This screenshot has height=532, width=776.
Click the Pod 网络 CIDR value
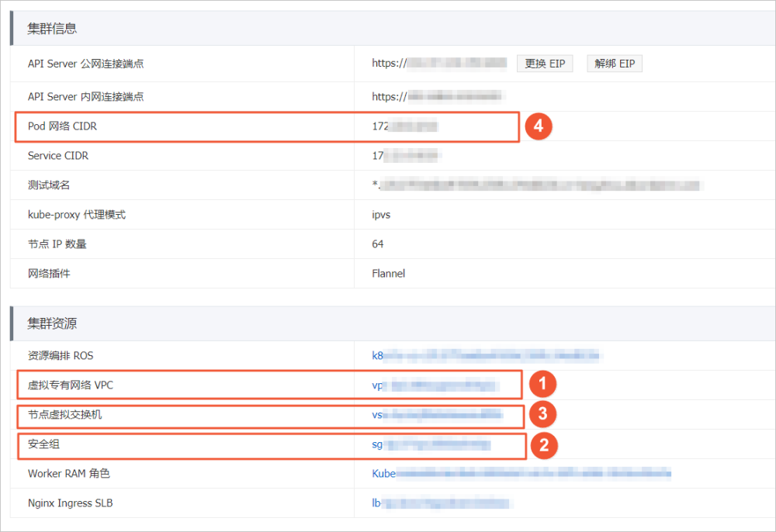pyautogui.click(x=405, y=126)
